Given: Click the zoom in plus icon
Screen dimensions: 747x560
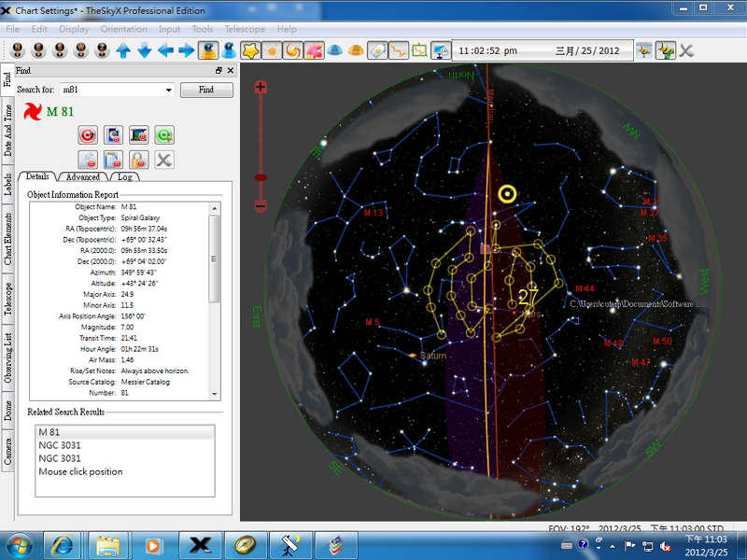Looking at the screenshot, I should [261, 87].
